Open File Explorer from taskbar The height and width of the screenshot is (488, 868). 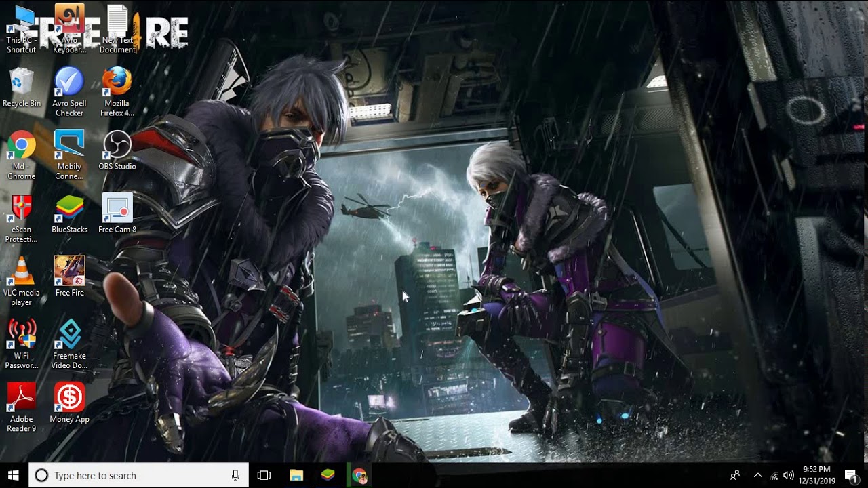[x=296, y=475]
